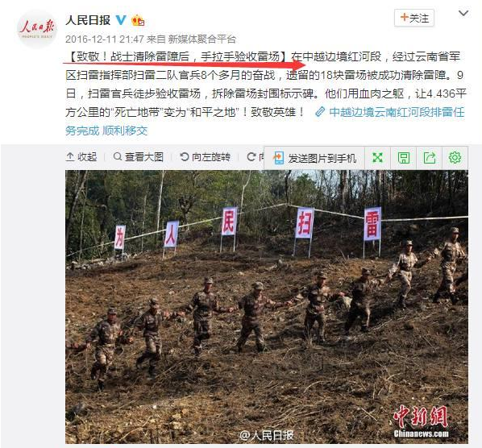Open the 新媒体聚合平台 source link
Viewport: 482px width, 448px height.
202,39
